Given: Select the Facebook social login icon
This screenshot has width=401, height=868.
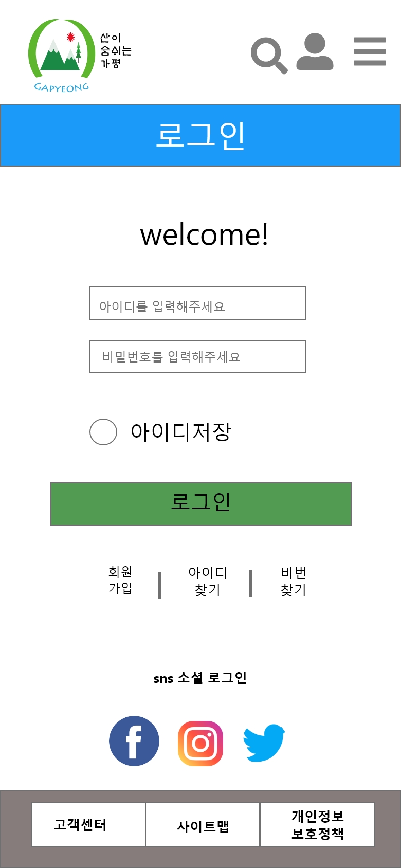Looking at the screenshot, I should [x=134, y=741].
